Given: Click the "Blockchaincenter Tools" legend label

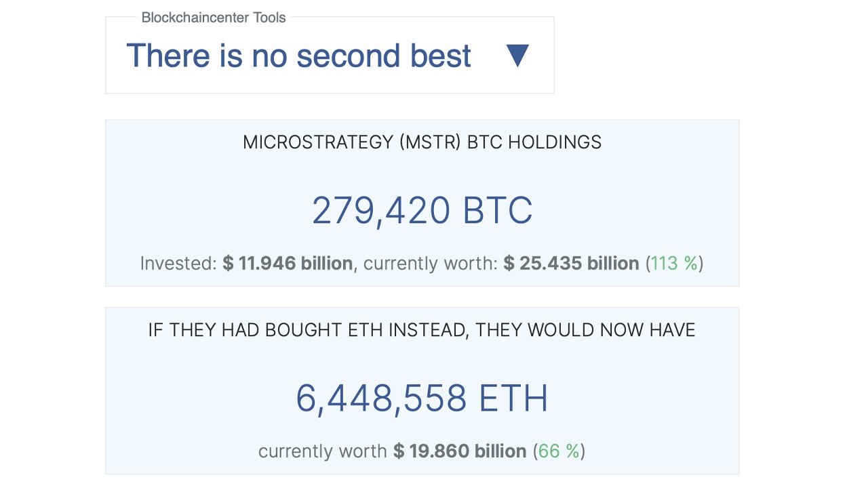Looking at the screenshot, I should (214, 18).
